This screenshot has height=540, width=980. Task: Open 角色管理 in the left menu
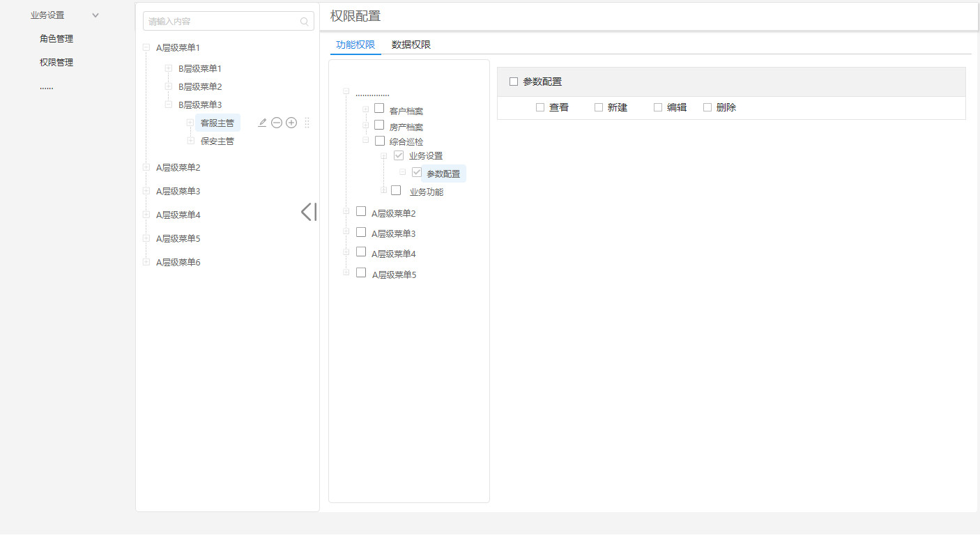click(56, 38)
